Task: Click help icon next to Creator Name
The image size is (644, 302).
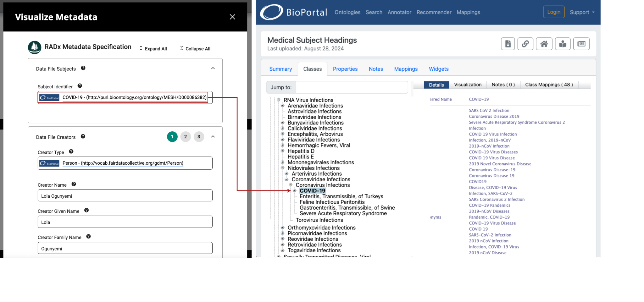Action: pos(74,184)
